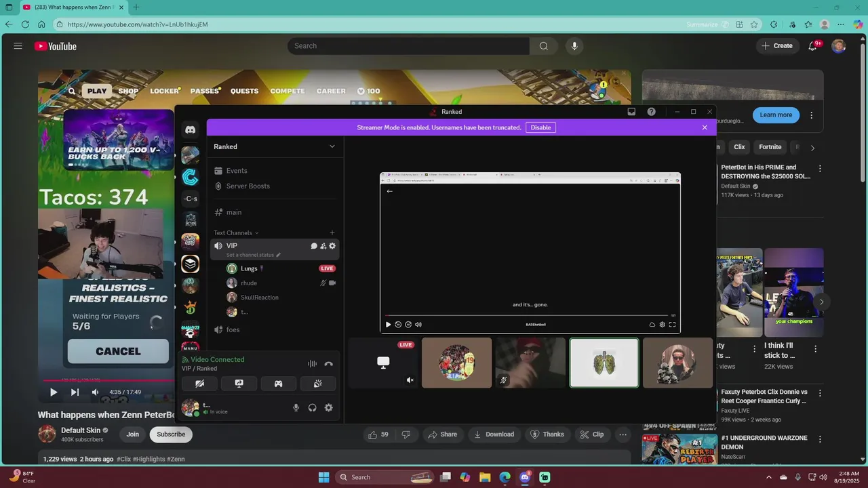Viewport: 868px width, 488px height.
Task: Open the ad options three-dot menu
Action: pos(812,115)
